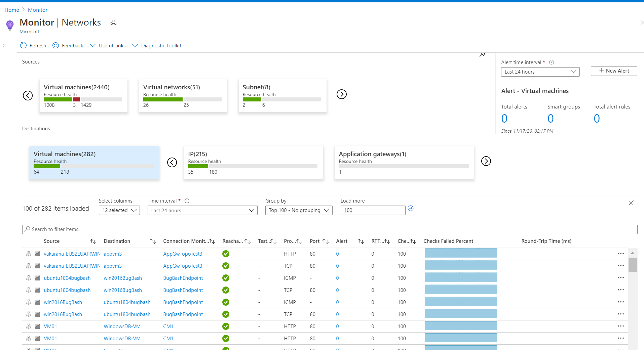Click the Refresh icon in the toolbar
This screenshot has width=644, height=350.
(x=23, y=45)
